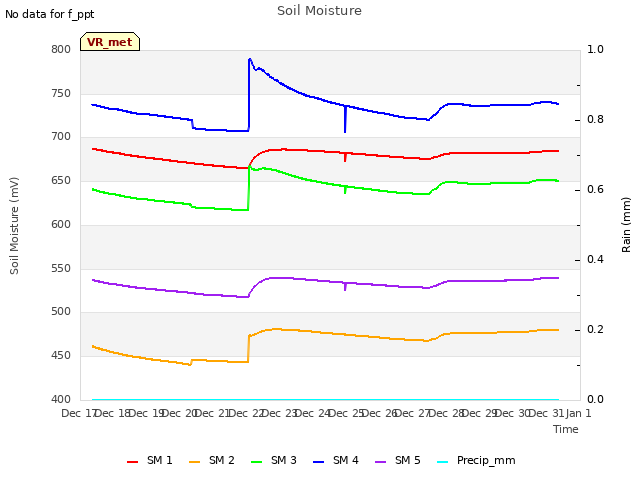Click the Jan 1 date tick

578,413
